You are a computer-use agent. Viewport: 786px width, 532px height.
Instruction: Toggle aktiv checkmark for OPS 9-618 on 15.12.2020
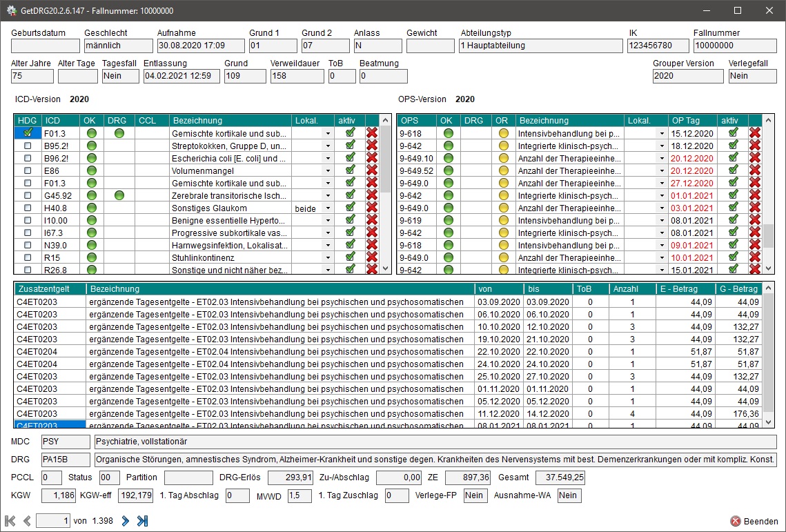(734, 133)
